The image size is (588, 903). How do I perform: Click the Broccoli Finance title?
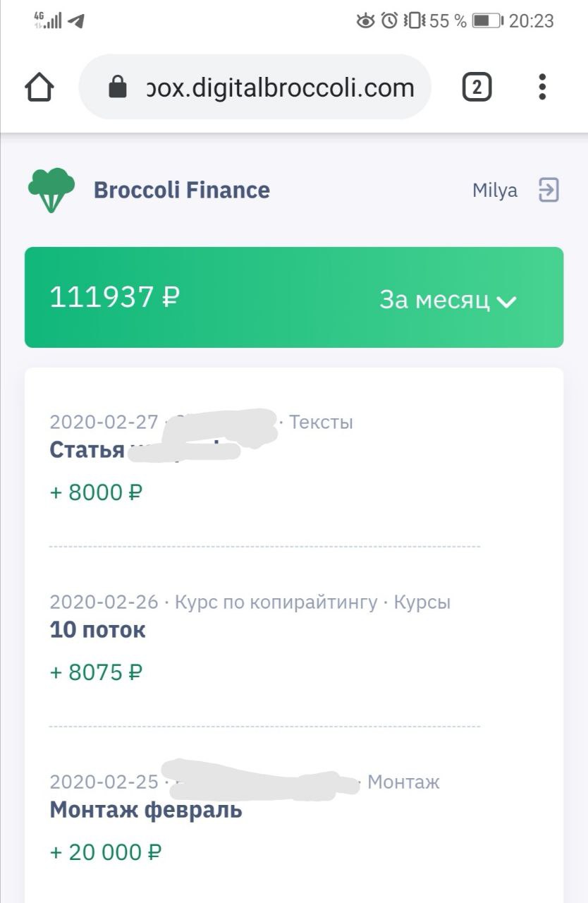pyautogui.click(x=182, y=190)
